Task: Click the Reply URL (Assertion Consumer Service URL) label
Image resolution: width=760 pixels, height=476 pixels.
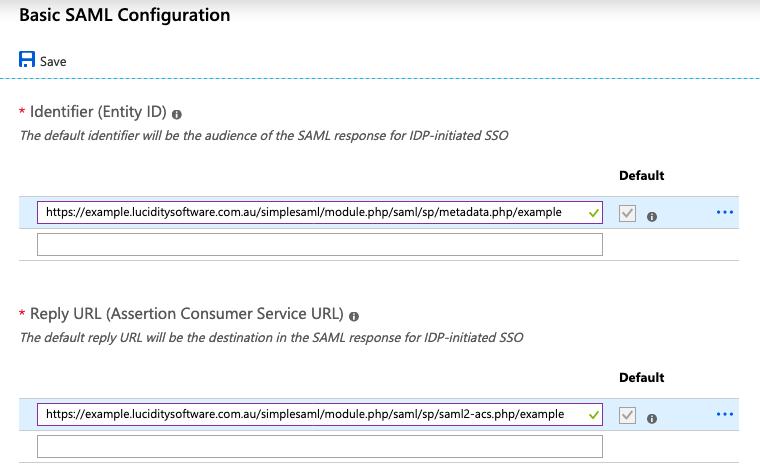Action: (x=188, y=315)
